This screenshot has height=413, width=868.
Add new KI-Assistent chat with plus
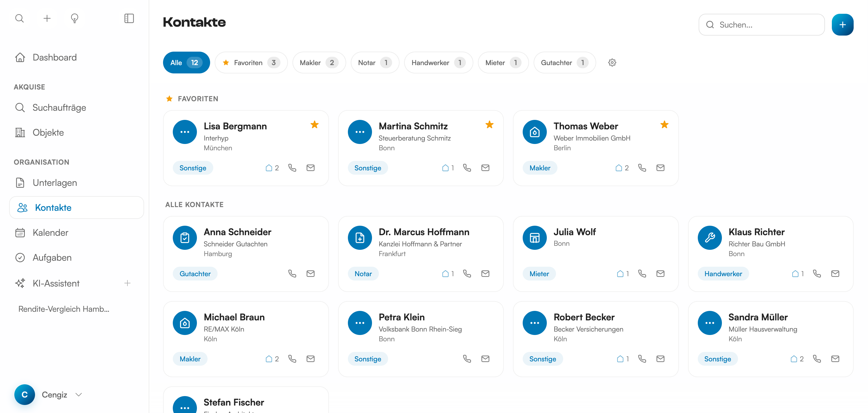click(127, 283)
